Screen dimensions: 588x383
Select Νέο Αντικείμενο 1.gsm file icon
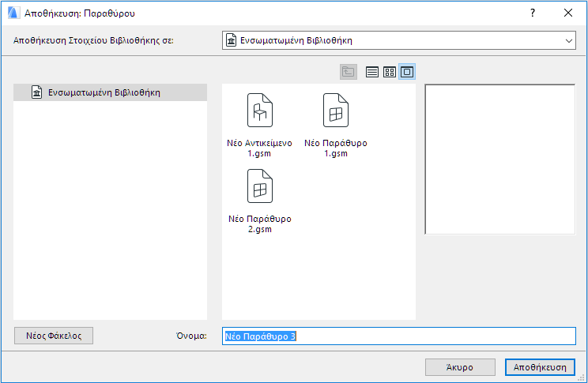(x=260, y=111)
